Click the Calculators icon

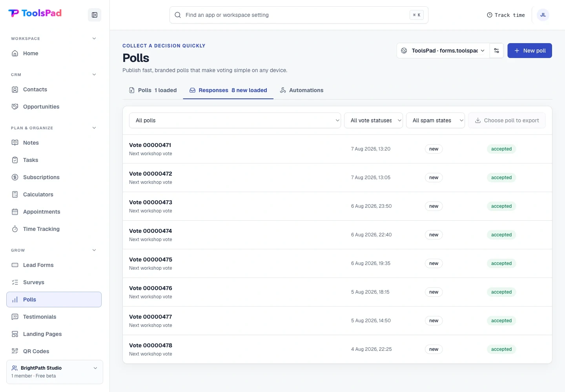(15, 194)
